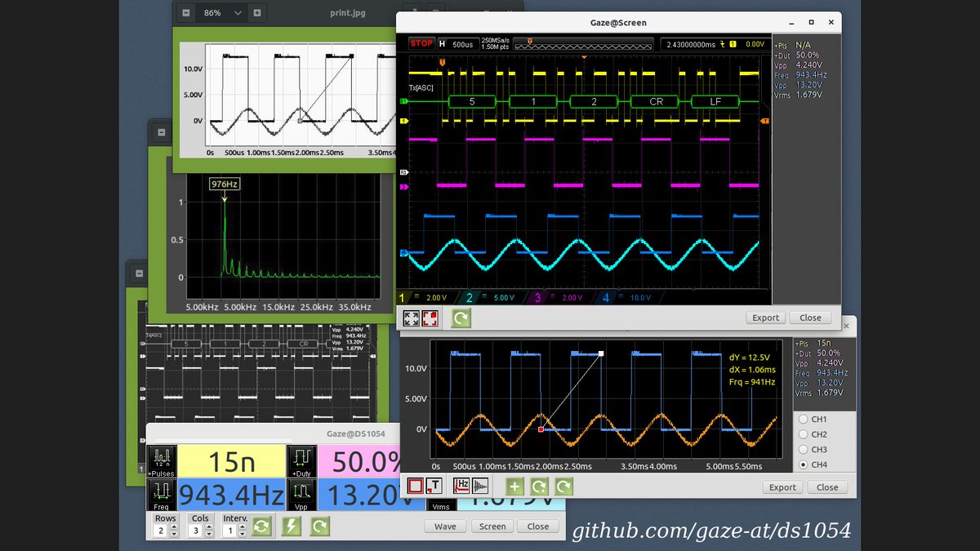Decrease the Cols stepper value
The width and height of the screenshot is (980, 551).
click(210, 533)
